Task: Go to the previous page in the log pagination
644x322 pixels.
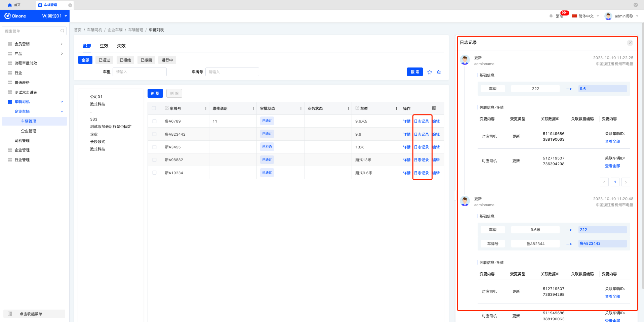Action: (604, 182)
